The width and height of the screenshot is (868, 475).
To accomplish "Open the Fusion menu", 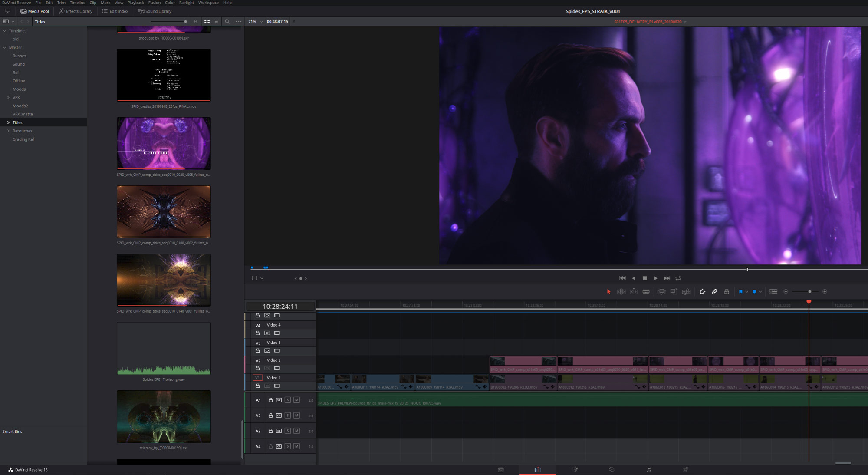I will (154, 3).
